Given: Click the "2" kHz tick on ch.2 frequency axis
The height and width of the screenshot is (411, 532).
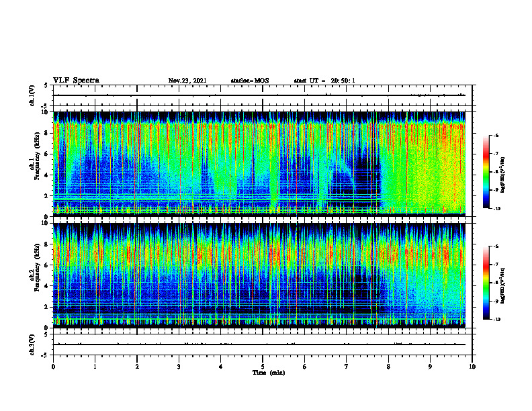Looking at the screenshot, I should point(47,307).
